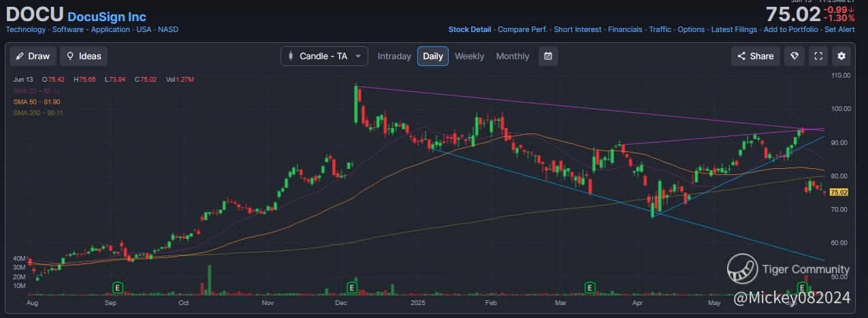This screenshot has width=868, height=318.
Task: Open the Ideas lightbulb button
Action: point(84,56)
